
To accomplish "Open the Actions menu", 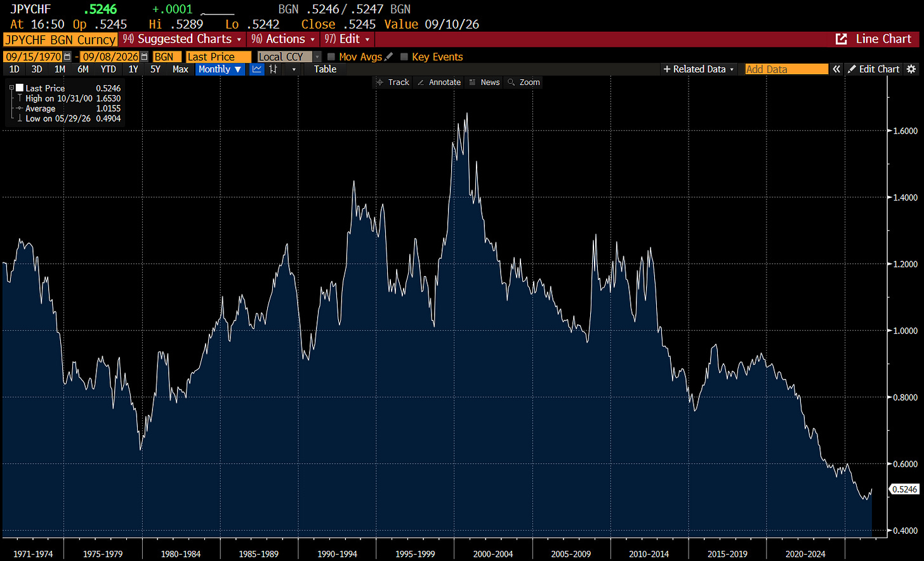I will [x=283, y=39].
